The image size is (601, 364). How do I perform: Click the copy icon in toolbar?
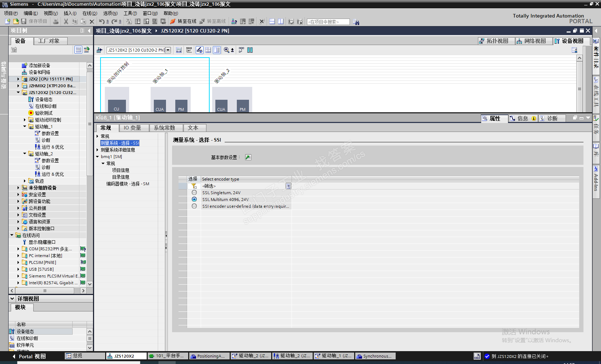74,21
